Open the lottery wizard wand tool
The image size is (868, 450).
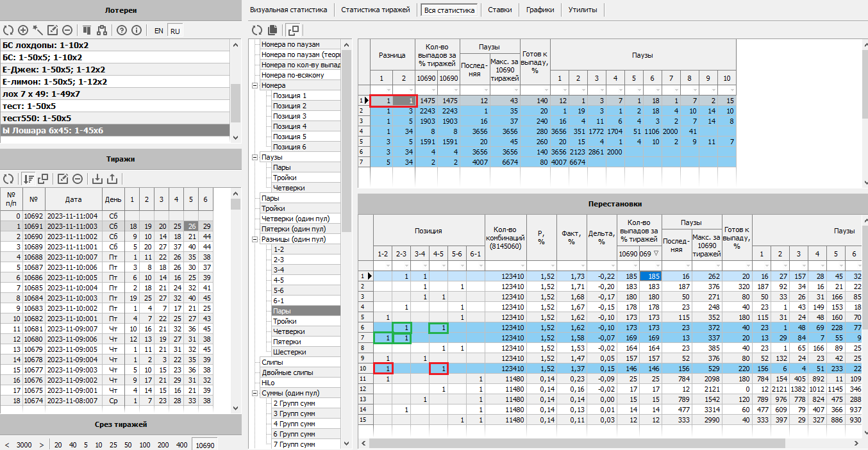click(38, 30)
